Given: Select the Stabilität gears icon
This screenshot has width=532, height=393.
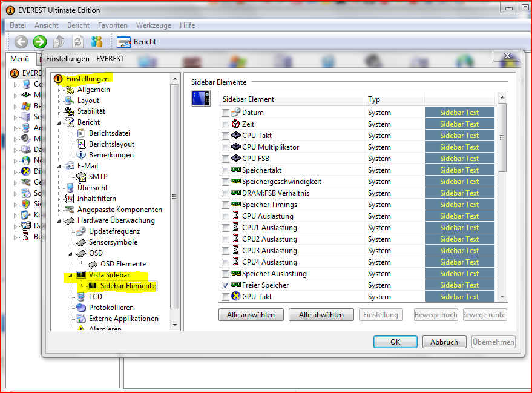Looking at the screenshot, I should [x=70, y=111].
